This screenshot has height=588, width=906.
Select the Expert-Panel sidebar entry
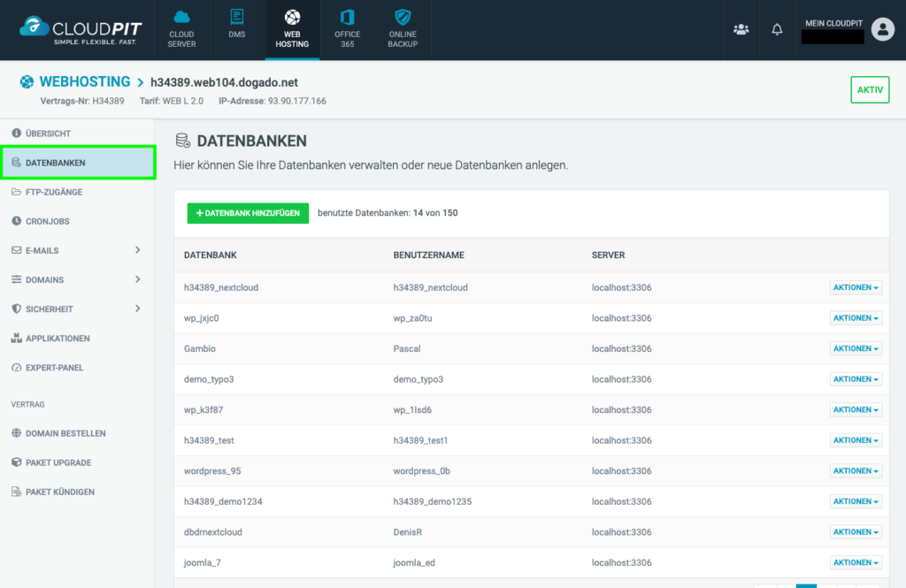tap(55, 367)
